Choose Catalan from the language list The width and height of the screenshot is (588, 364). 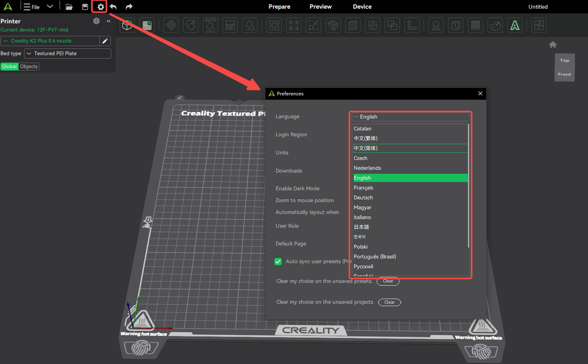click(410, 129)
